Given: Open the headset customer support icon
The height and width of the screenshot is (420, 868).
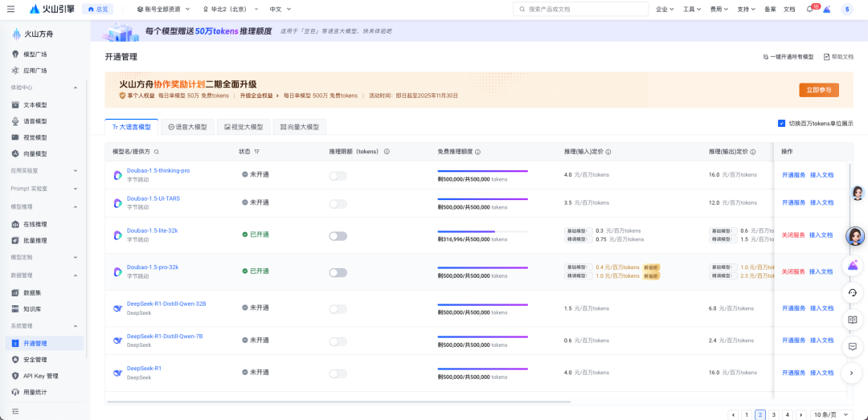Looking at the screenshot, I should click(853, 292).
